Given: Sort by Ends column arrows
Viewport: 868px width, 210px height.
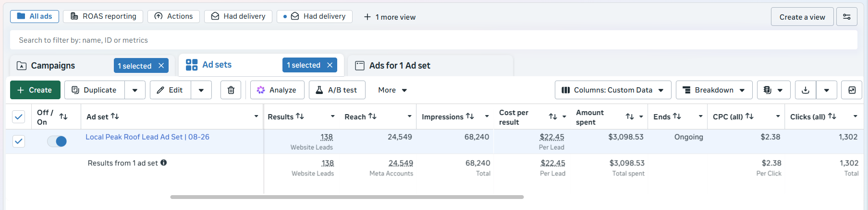Looking at the screenshot, I should point(677,117).
